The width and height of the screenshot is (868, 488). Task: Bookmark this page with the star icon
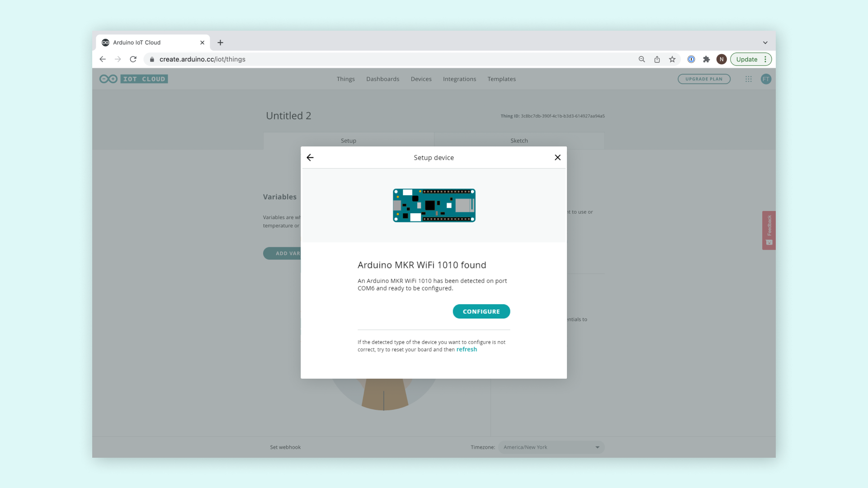coord(672,59)
